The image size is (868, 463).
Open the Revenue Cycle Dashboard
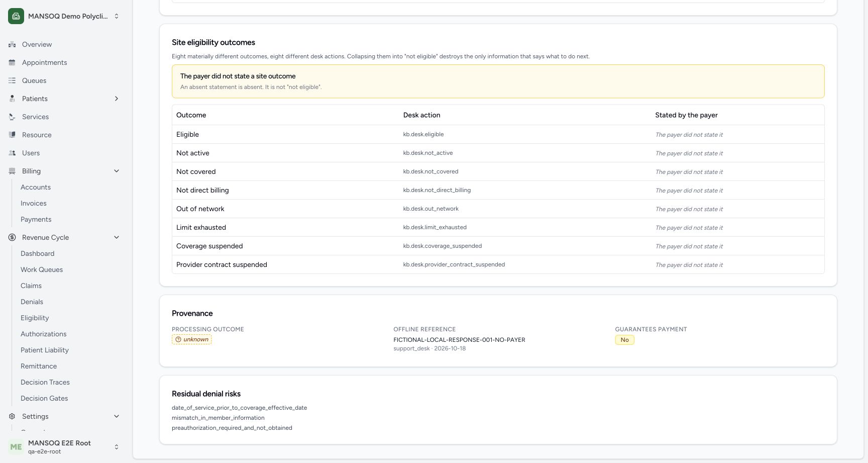click(x=38, y=253)
